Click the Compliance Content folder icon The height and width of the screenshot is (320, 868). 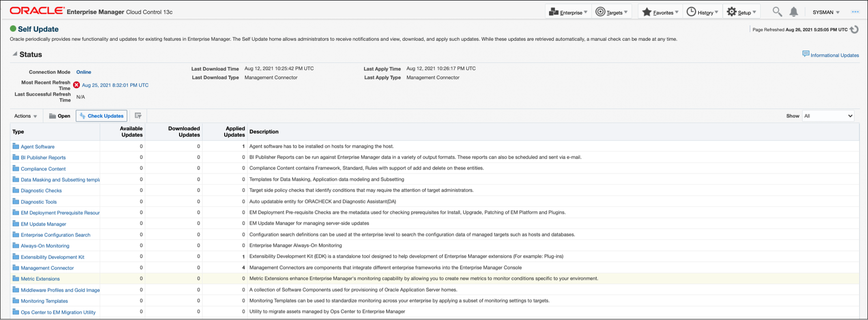pos(16,169)
